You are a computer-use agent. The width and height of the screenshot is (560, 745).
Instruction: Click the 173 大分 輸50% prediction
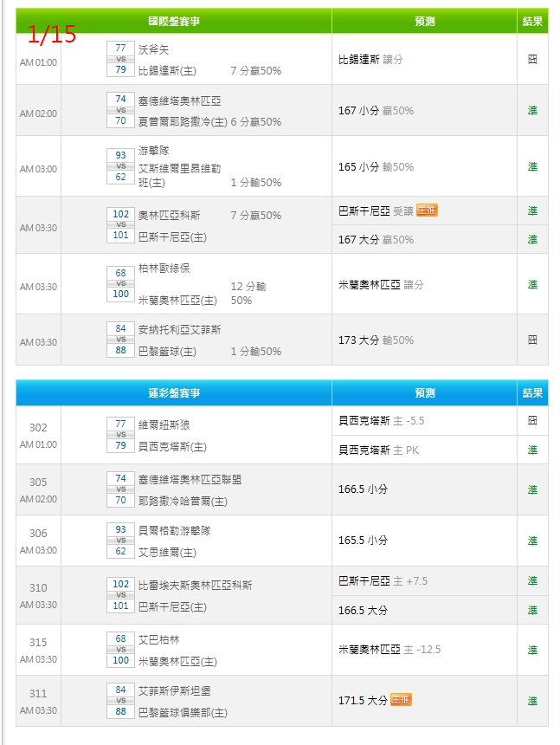(376, 340)
